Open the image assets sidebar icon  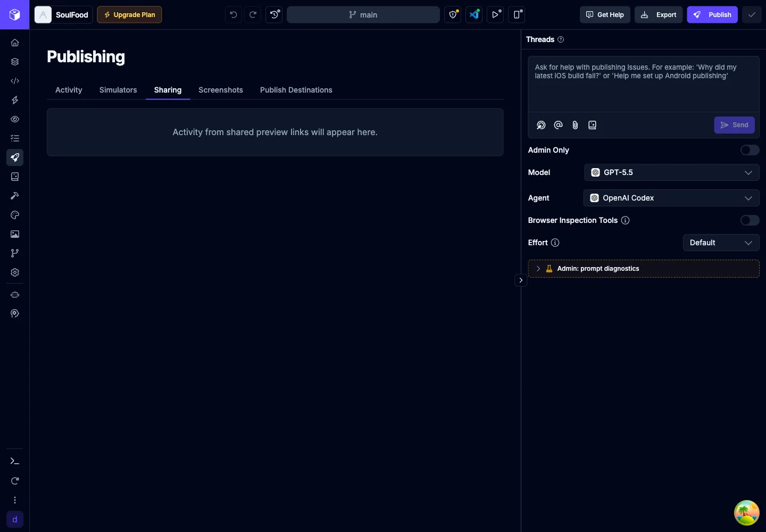coord(15,234)
